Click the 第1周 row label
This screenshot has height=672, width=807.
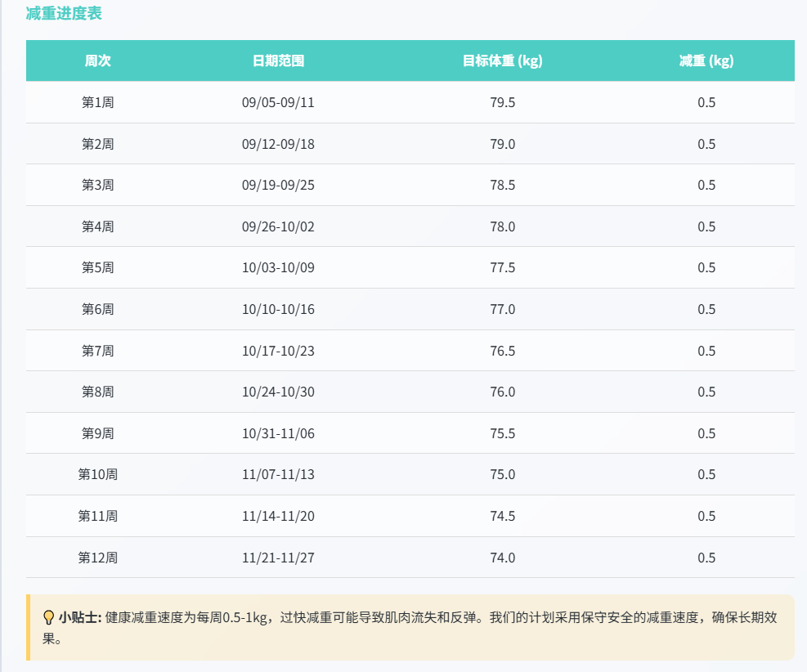98,102
